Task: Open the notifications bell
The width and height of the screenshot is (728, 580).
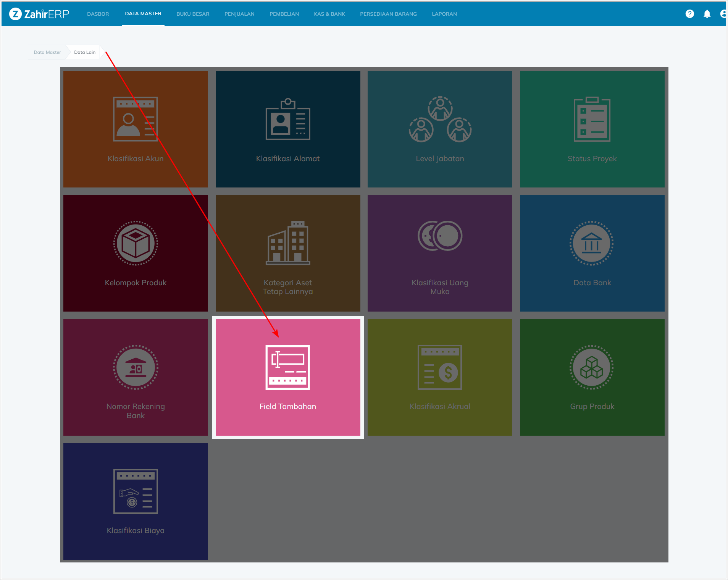Action: tap(707, 14)
